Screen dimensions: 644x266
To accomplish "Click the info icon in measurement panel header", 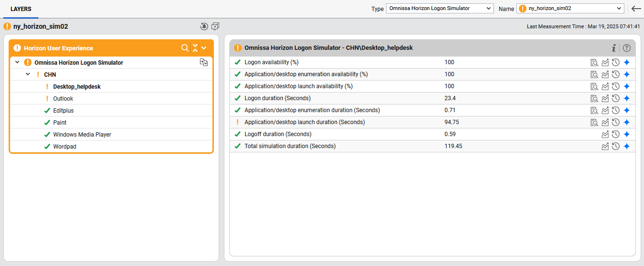I will (614, 48).
